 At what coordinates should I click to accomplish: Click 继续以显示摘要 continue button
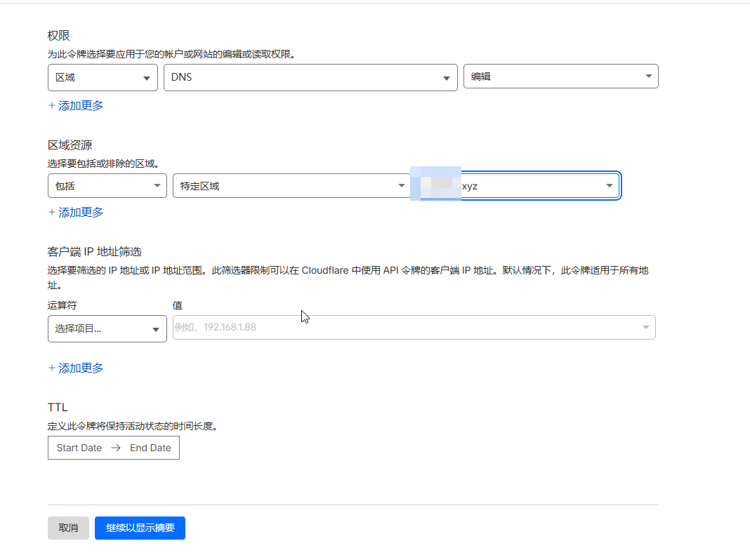pos(140,528)
